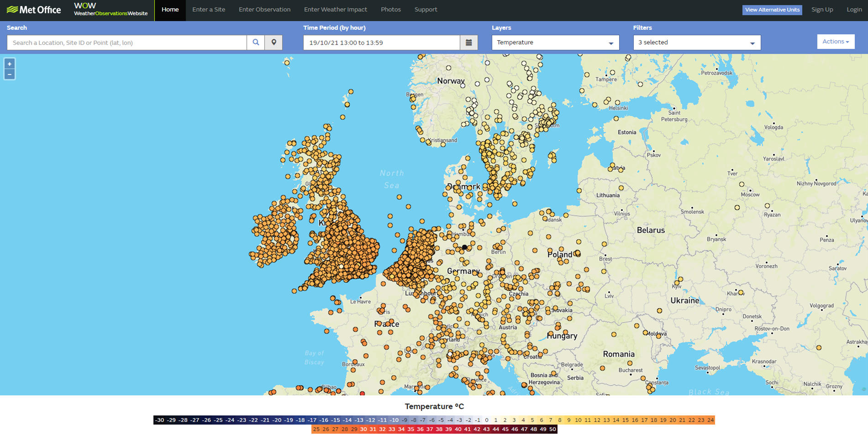Click the View Alternative Units button
The width and height of the screenshot is (868, 440).
point(772,9)
